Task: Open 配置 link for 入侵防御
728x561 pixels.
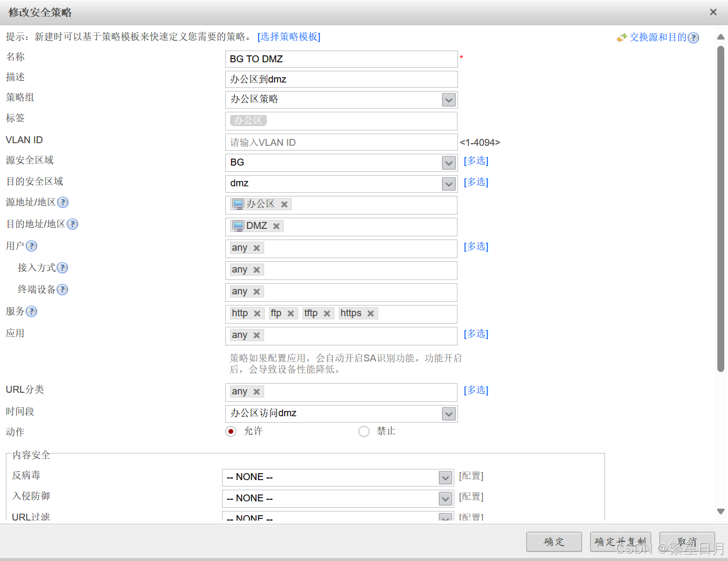Action: click(471, 497)
